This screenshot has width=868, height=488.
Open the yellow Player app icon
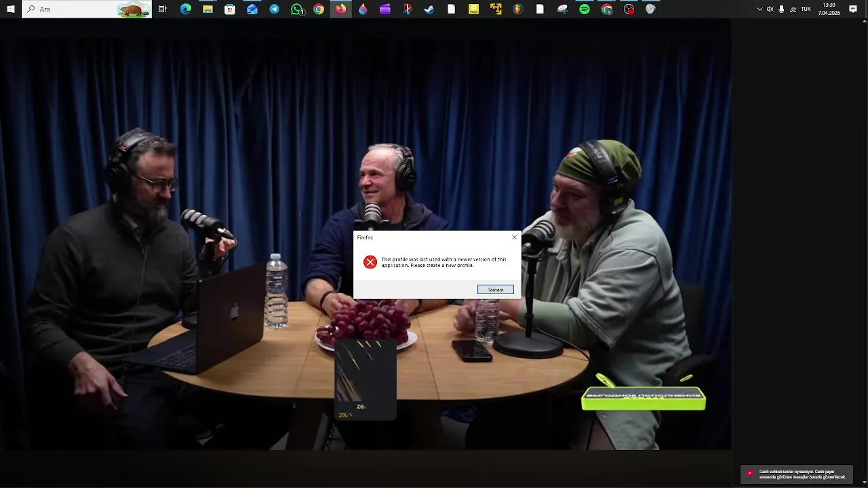473,9
